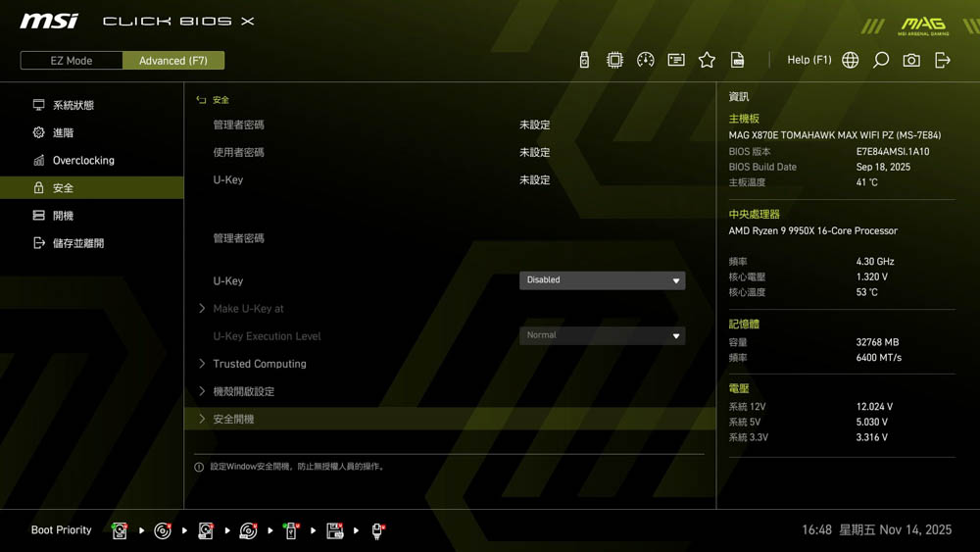This screenshot has width=980, height=552.
Task: Open the Overclocking menu in sidebar
Action: pos(83,160)
